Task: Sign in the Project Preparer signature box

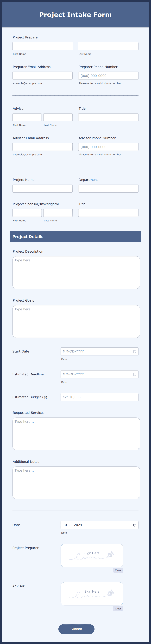Action: (x=92, y=555)
